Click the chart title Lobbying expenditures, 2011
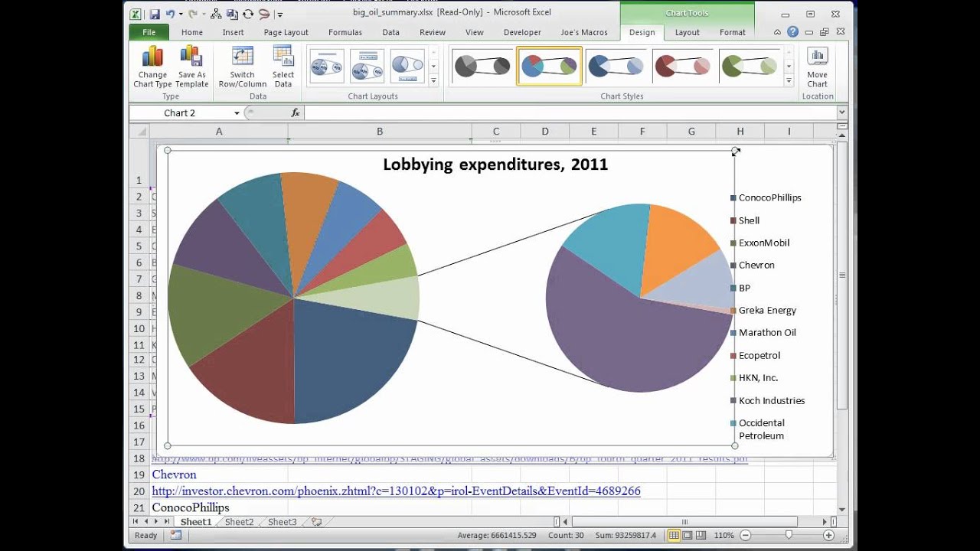 tap(495, 164)
